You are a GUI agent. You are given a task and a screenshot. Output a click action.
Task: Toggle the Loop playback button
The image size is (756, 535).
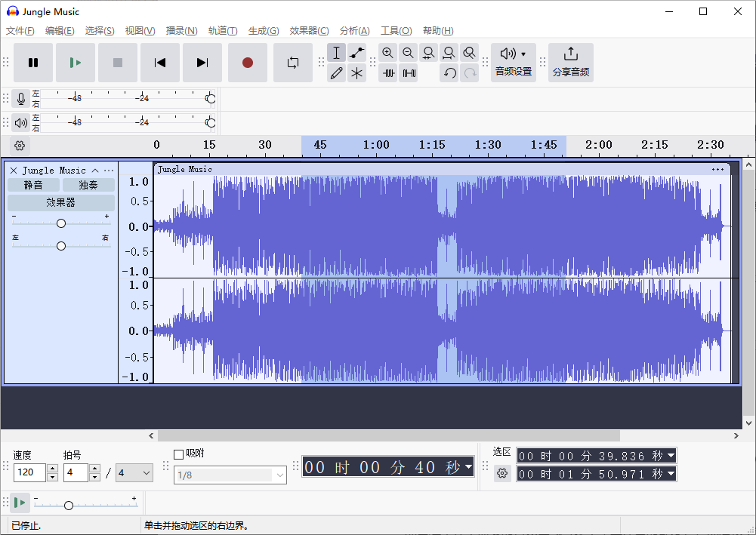tap(293, 63)
